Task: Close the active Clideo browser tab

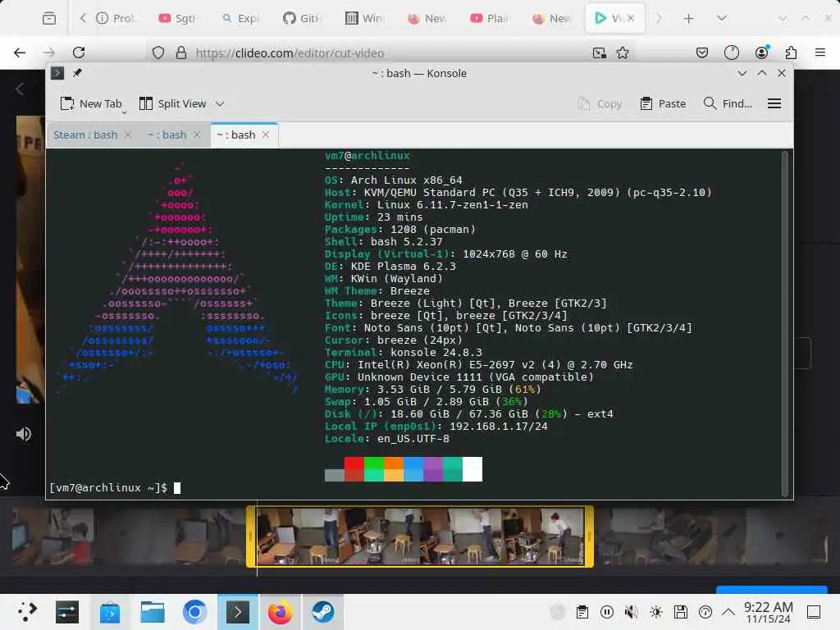Action: point(631,18)
